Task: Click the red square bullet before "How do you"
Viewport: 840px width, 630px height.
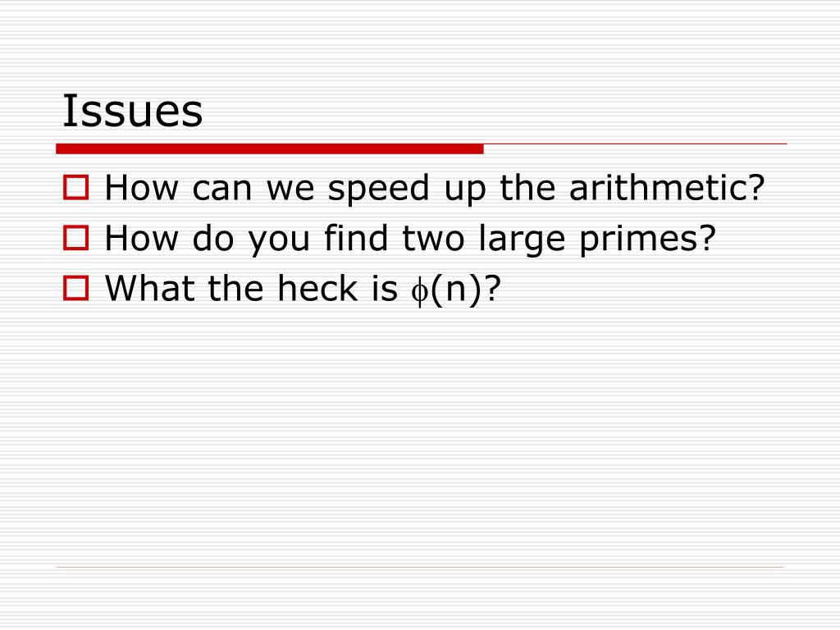Action: [x=76, y=238]
